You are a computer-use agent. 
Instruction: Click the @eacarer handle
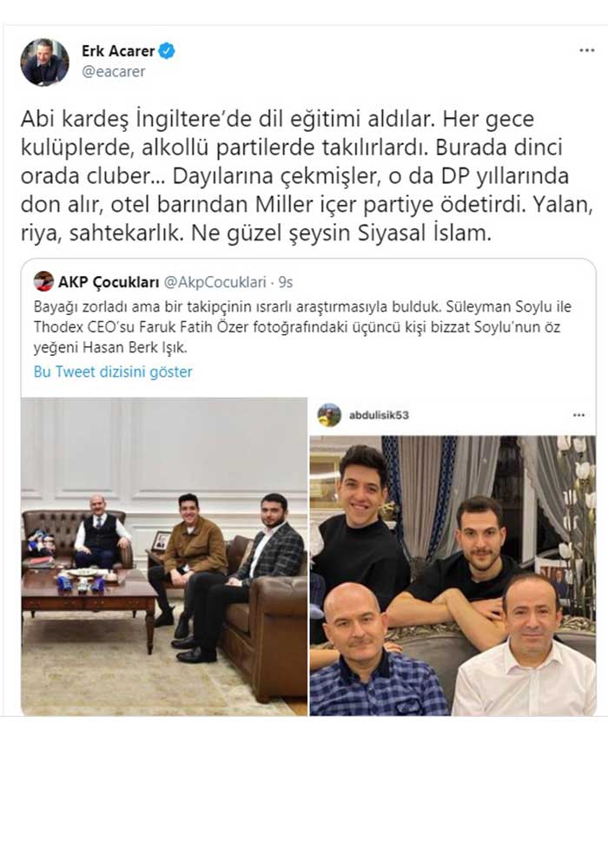(114, 71)
